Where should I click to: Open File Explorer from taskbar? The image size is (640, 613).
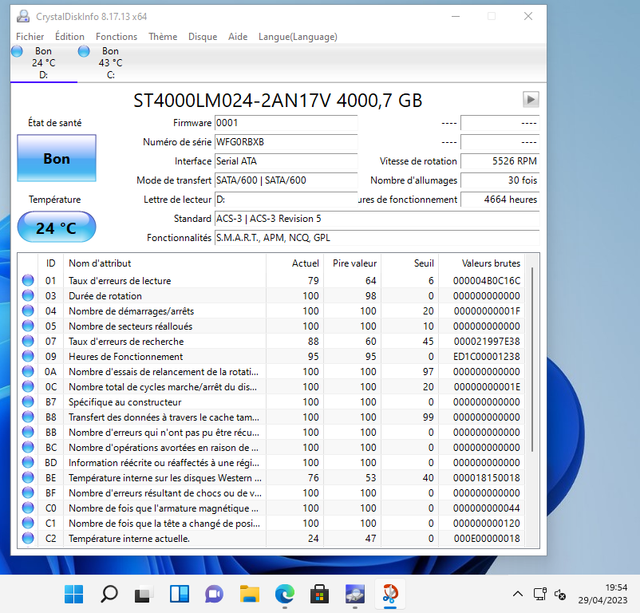(249, 594)
